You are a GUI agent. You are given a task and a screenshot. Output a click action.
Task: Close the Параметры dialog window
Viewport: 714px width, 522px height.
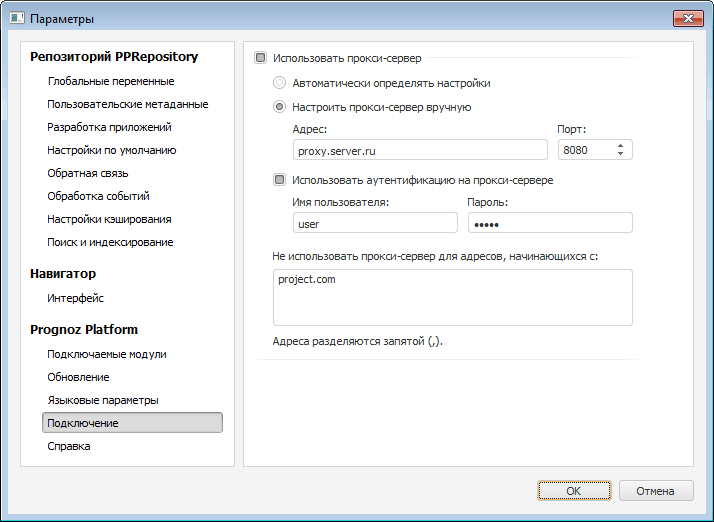coord(688,18)
